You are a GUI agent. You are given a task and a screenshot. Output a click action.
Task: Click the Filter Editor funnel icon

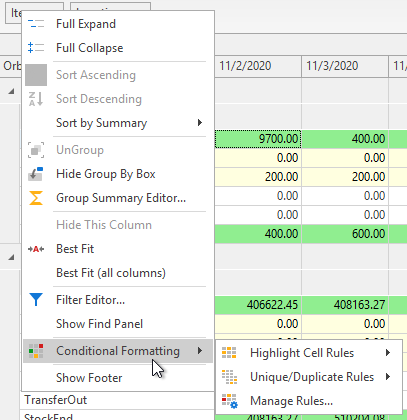36,300
